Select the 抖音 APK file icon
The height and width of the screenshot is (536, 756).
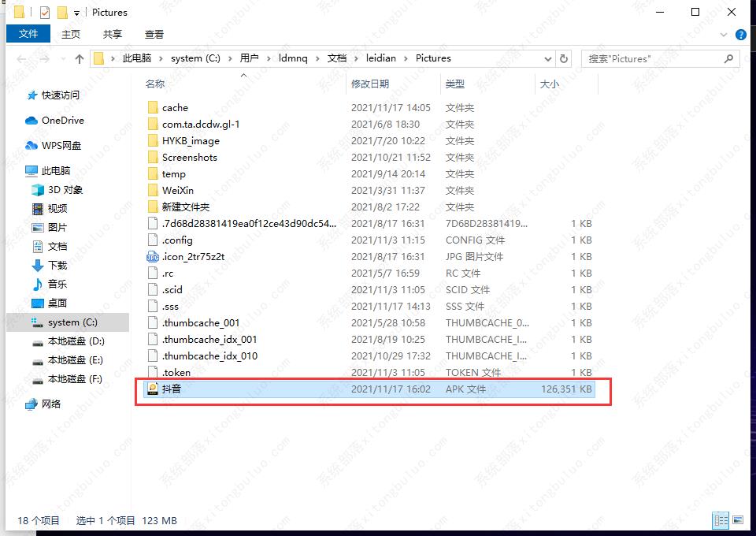[153, 389]
